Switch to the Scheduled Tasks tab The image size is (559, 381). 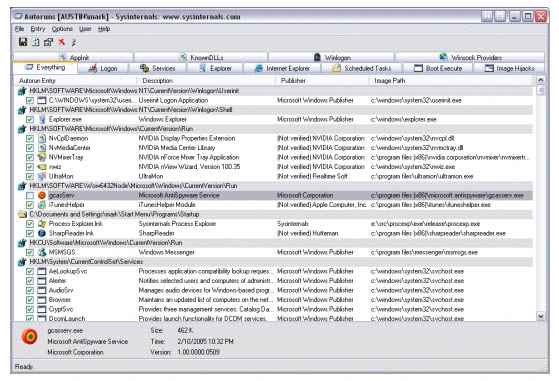(361, 68)
